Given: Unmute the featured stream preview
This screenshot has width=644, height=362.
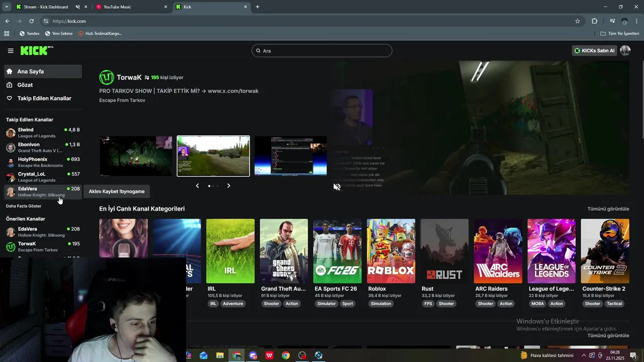Looking at the screenshot, I should click(x=337, y=187).
